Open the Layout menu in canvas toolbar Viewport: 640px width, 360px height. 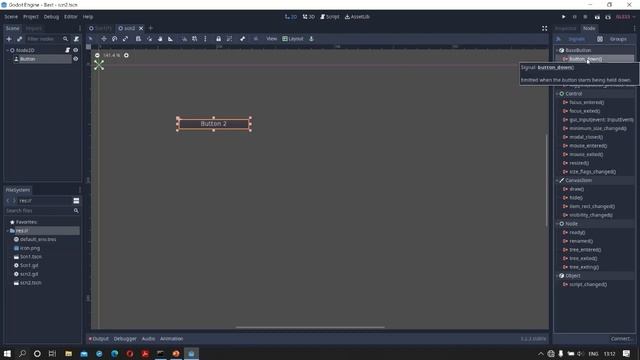[x=293, y=39]
